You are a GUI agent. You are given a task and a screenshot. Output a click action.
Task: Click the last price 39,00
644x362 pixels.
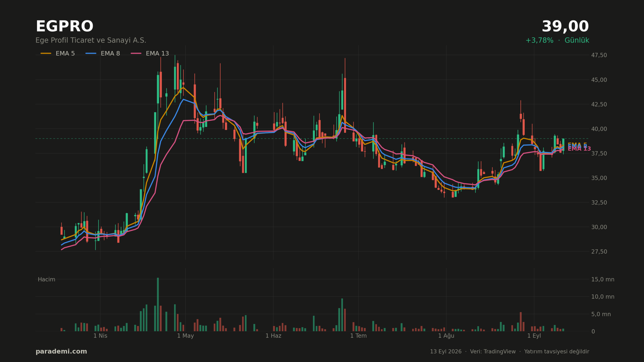click(x=565, y=27)
